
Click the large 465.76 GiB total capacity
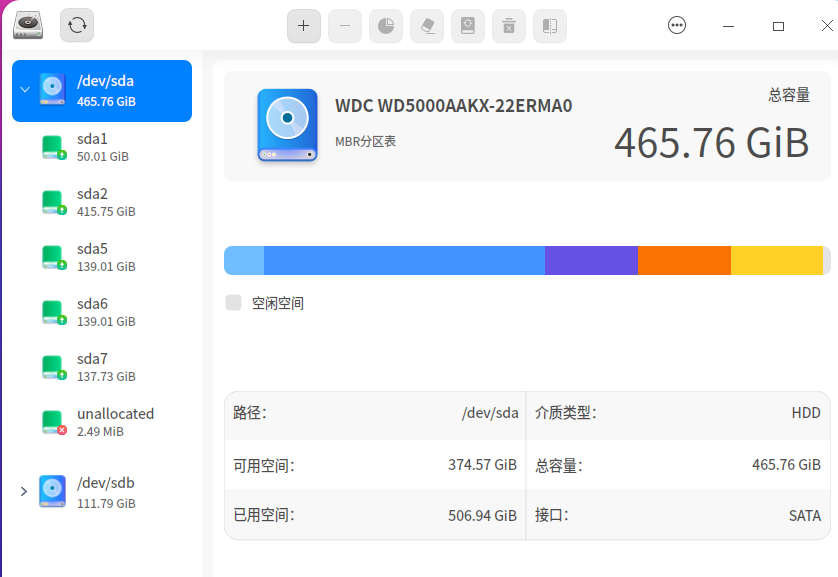tap(711, 143)
